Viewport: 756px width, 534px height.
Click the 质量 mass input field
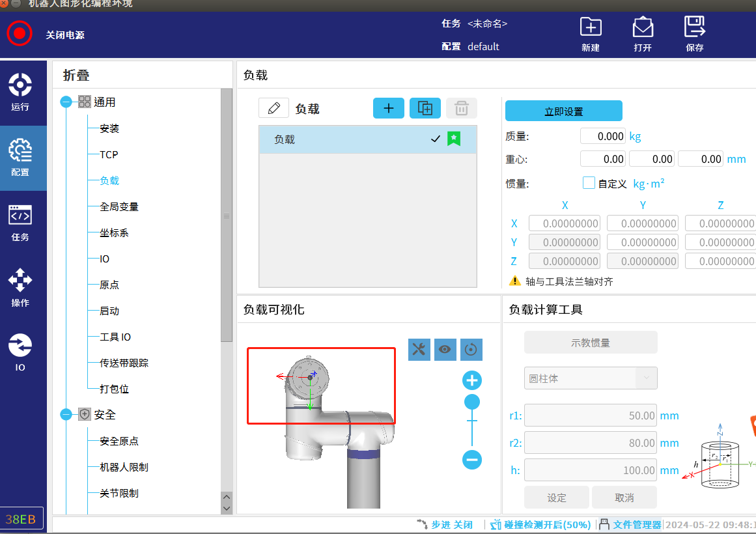tap(603, 136)
